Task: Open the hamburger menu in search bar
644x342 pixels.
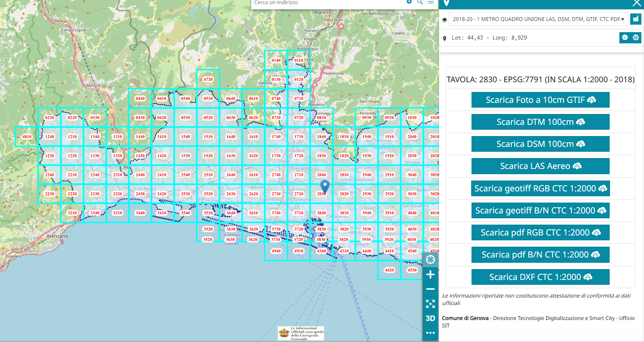Action: point(431,2)
